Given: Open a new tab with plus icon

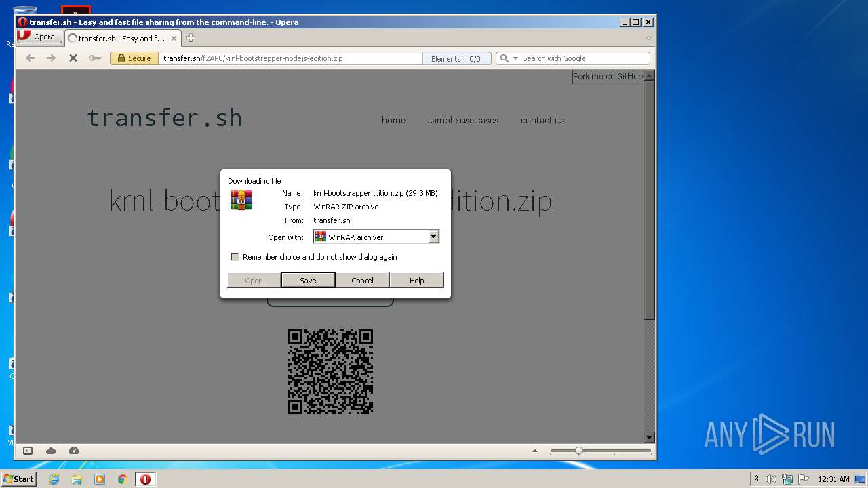Looking at the screenshot, I should tap(191, 38).
